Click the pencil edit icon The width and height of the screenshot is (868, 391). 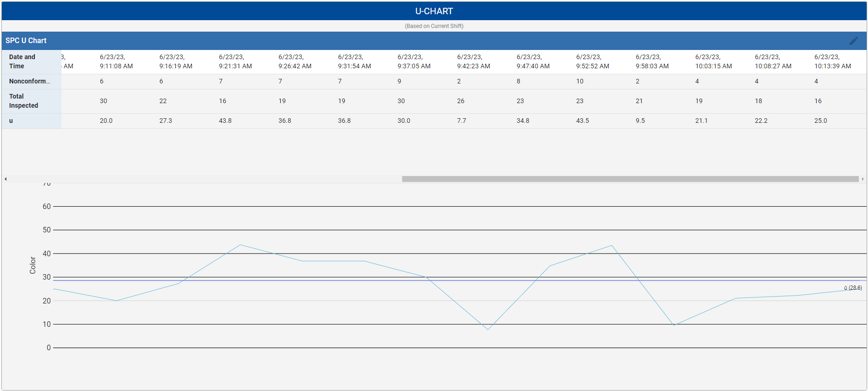pos(853,41)
